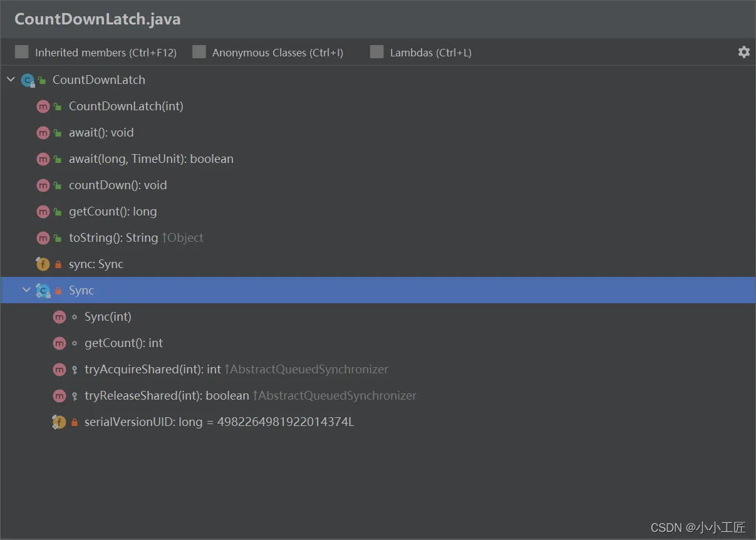Select tryReleaseShared(int): boolean method
This screenshot has width=756, height=540.
coord(167,396)
